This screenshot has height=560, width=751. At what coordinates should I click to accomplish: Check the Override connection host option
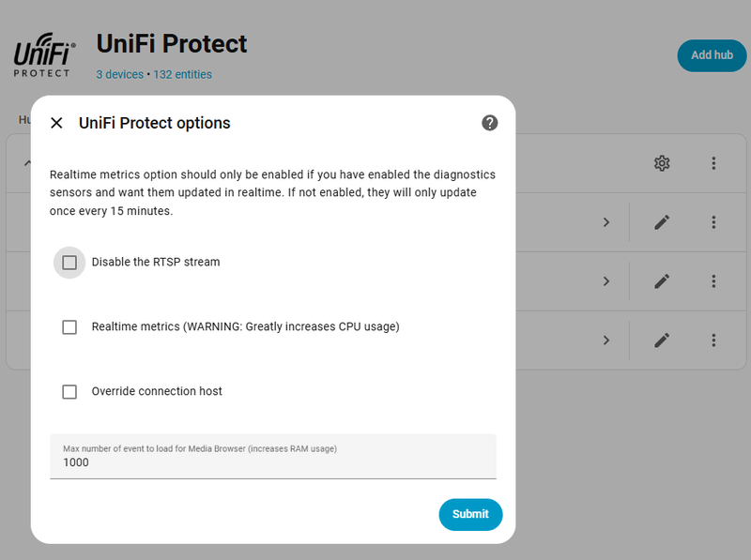tap(69, 391)
